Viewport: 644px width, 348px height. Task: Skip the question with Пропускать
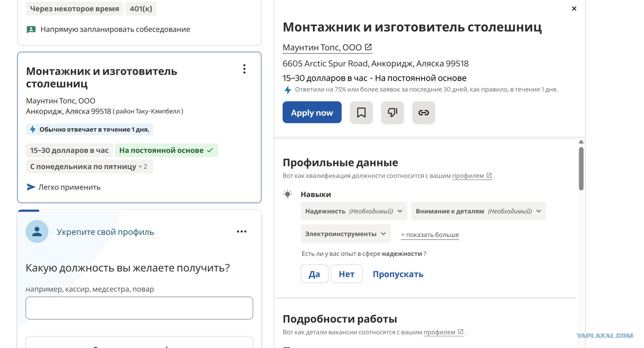coord(398,274)
